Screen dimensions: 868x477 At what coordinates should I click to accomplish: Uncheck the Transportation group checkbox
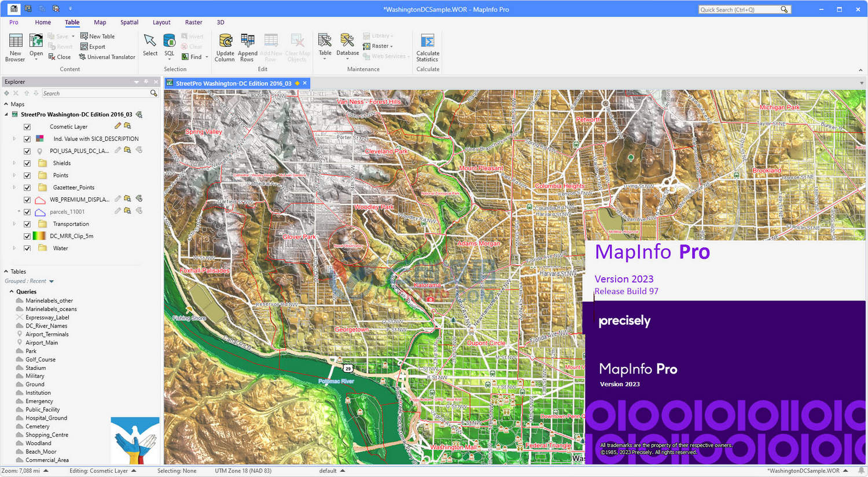tap(27, 224)
